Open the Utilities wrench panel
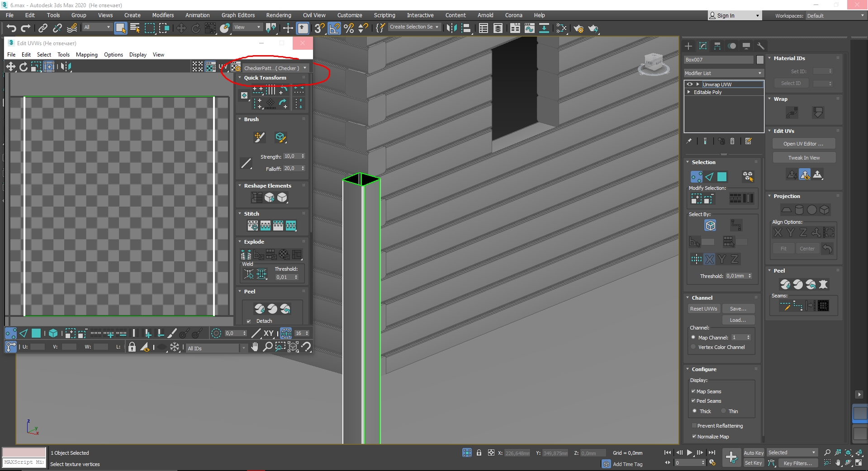 pyautogui.click(x=761, y=46)
